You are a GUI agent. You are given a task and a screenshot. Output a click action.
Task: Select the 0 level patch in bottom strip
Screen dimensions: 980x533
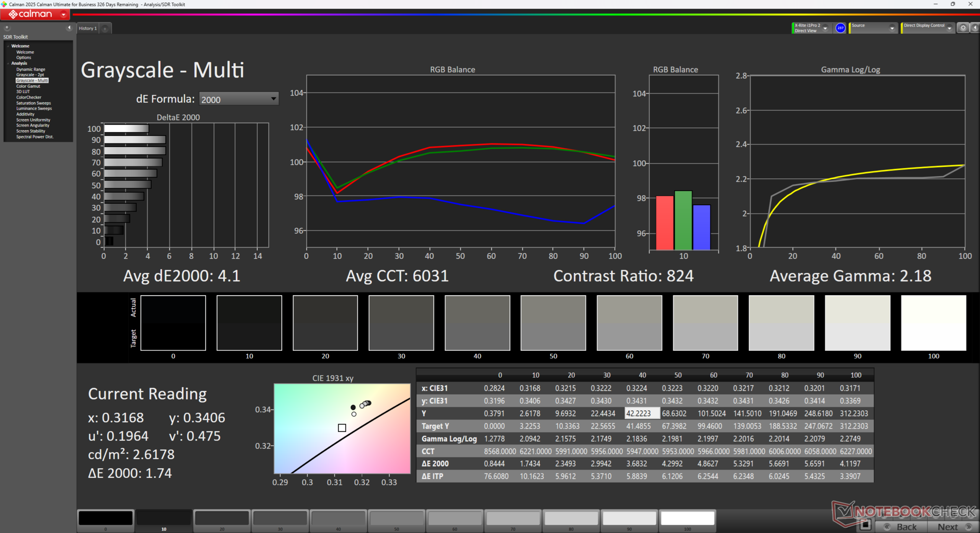click(x=106, y=521)
